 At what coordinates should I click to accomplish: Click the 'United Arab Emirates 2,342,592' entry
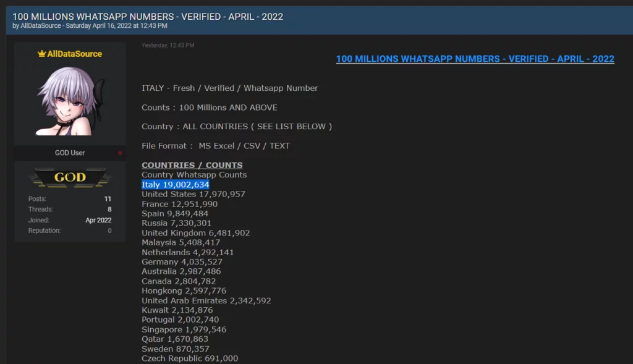[206, 301]
